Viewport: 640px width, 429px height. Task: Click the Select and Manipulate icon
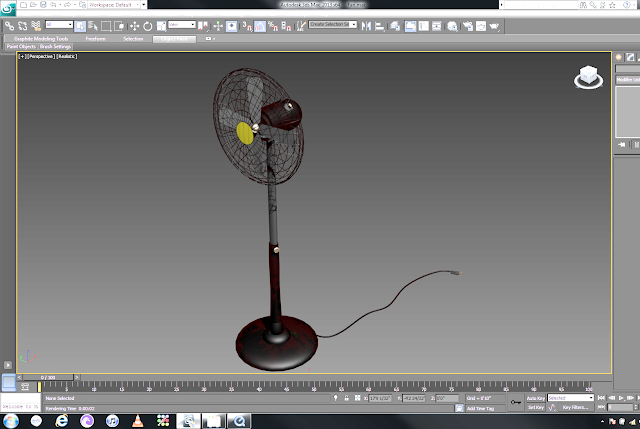218,26
